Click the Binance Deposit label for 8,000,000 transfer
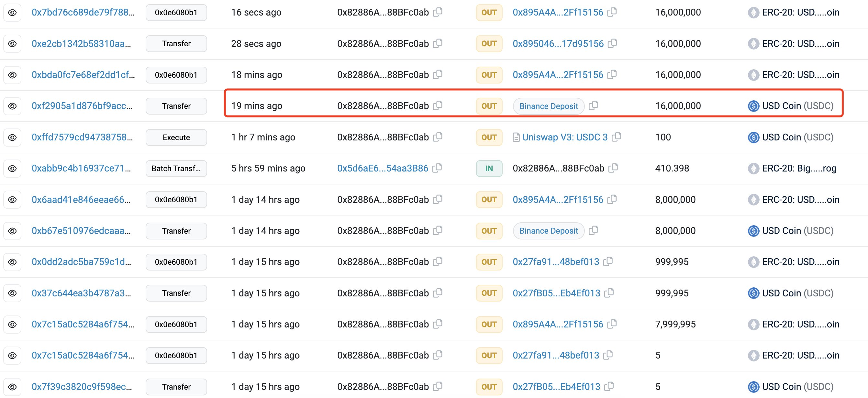Viewport: 868px width, 398px height. coord(548,231)
